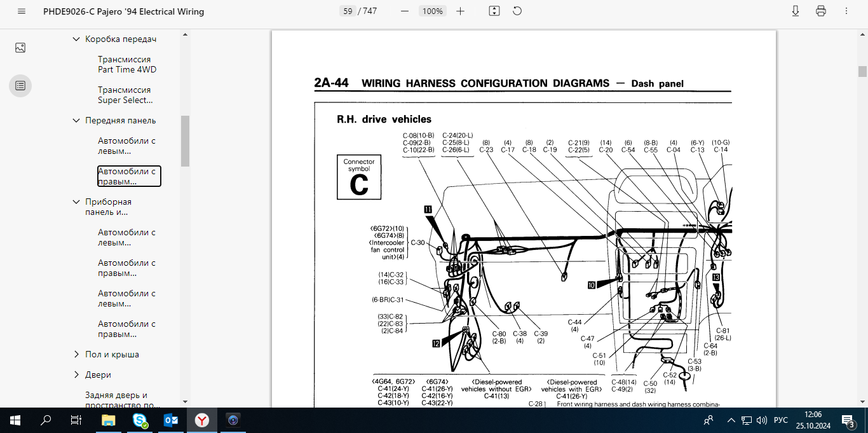
Task: Open Трансмиссия Part Time 4WD bookmark
Action: pos(127,64)
